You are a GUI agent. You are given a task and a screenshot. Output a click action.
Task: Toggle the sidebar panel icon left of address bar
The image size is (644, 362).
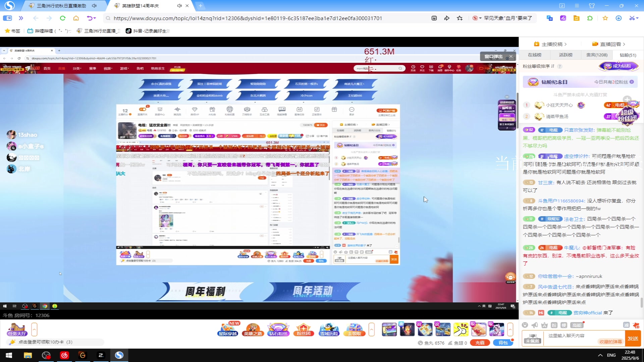coord(7,18)
